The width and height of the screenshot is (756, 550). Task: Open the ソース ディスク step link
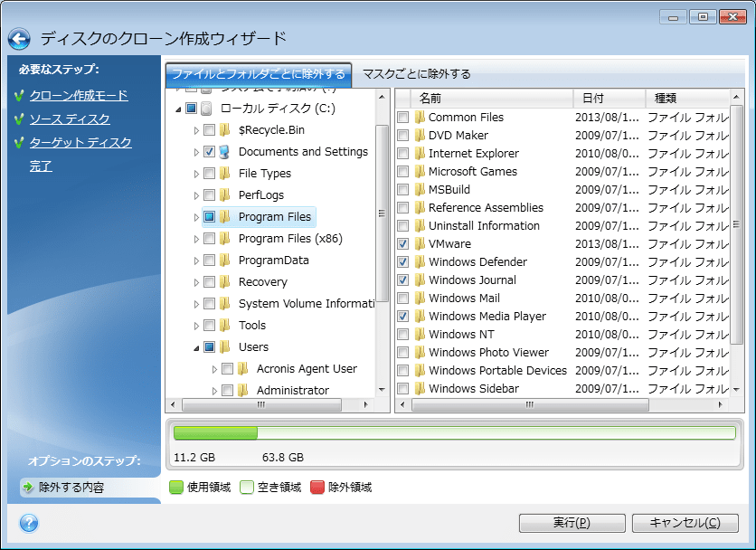(x=70, y=119)
